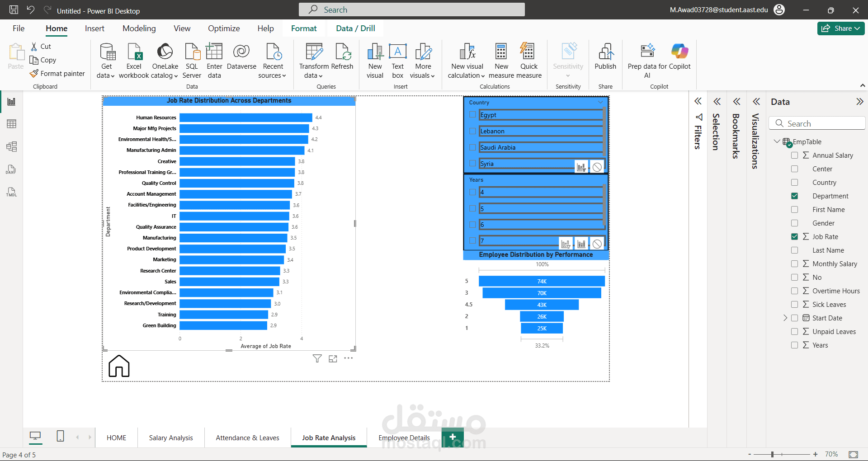Switch to the Salary Analysis page tab
The image size is (868, 461).
pyautogui.click(x=171, y=438)
